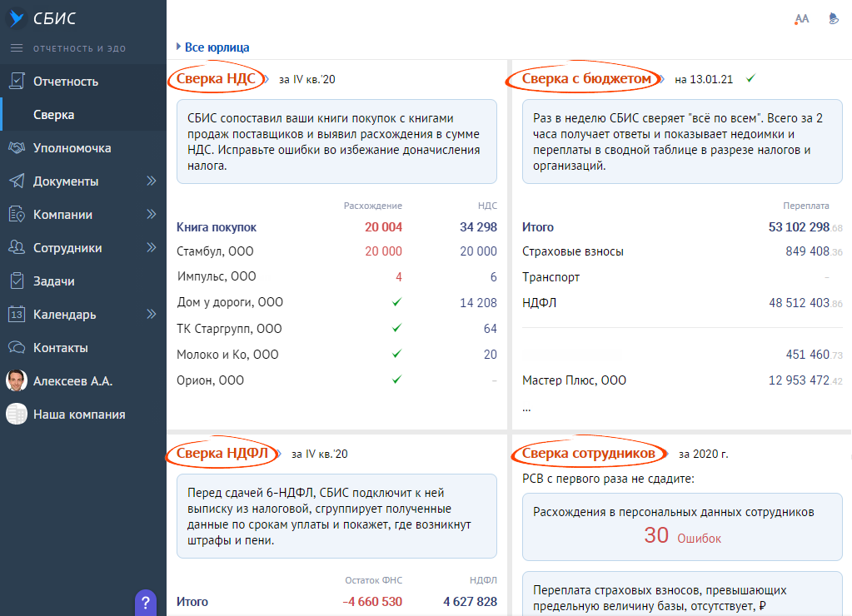The image size is (852, 616).
Task: Click НДС value 34 298
Action: pos(478,227)
